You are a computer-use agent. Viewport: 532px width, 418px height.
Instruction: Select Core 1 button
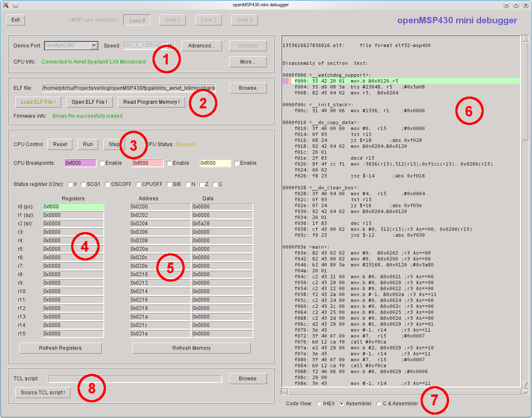[172, 20]
